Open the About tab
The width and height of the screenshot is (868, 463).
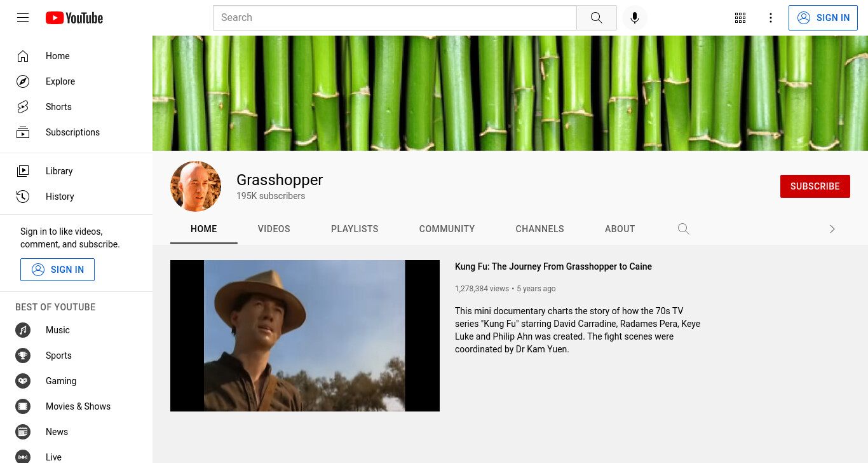point(620,229)
